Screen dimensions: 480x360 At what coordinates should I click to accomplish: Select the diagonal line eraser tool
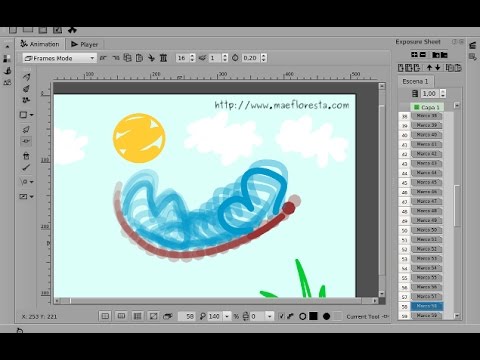pos(26,168)
